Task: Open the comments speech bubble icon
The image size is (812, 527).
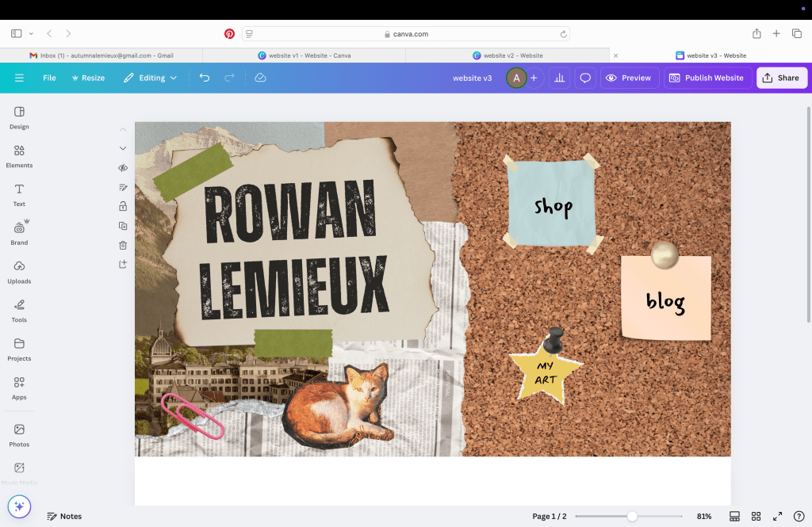Action: (585, 78)
